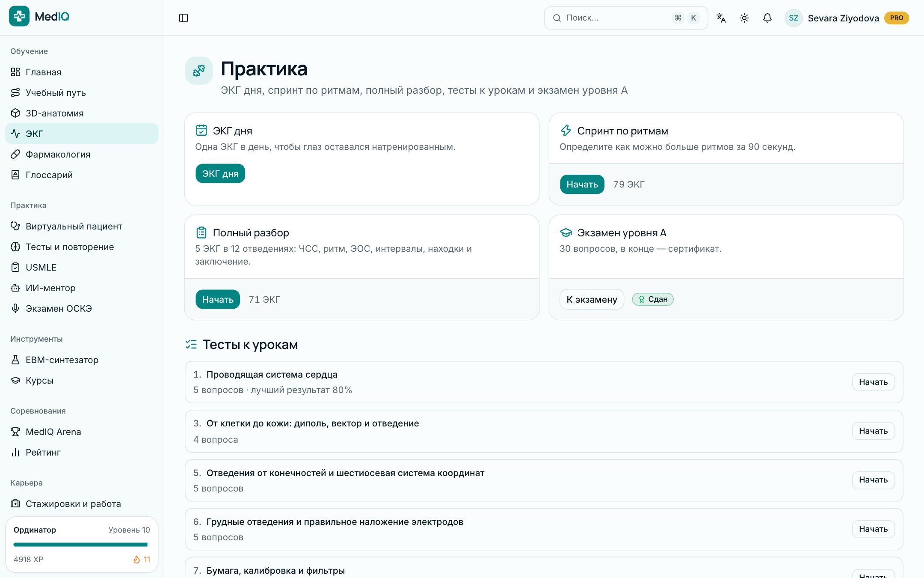Open USMLE section

point(82,267)
